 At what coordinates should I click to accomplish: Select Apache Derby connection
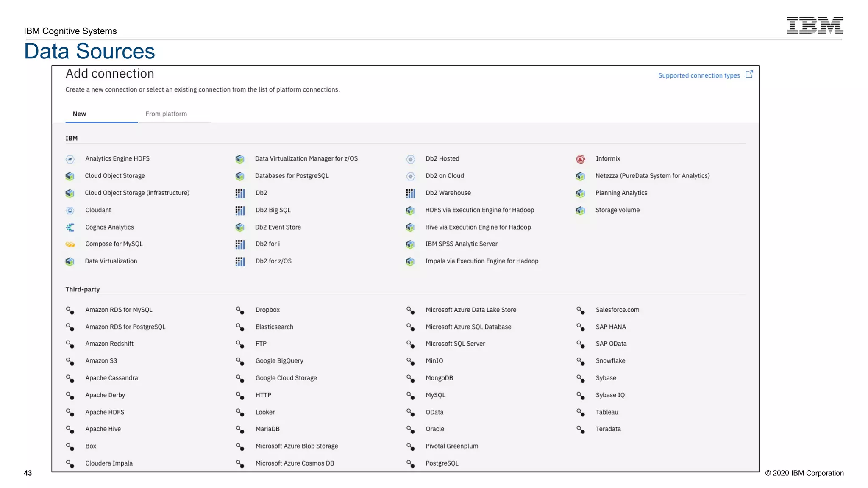105,395
